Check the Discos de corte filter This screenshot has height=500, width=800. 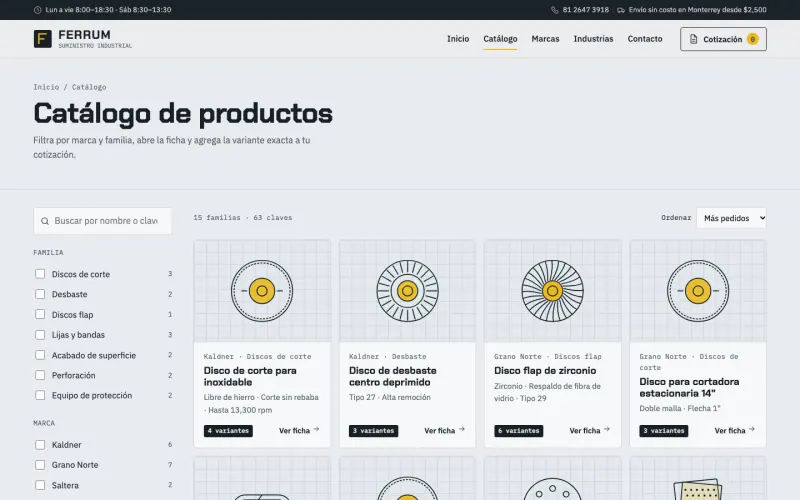tap(40, 274)
